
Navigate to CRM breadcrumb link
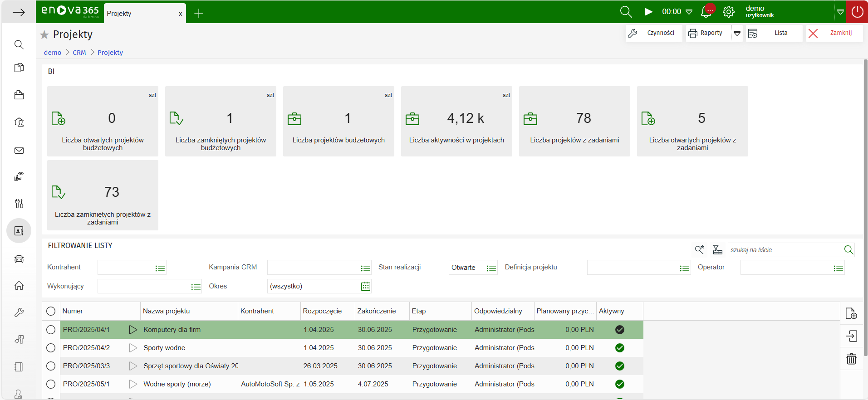[79, 53]
